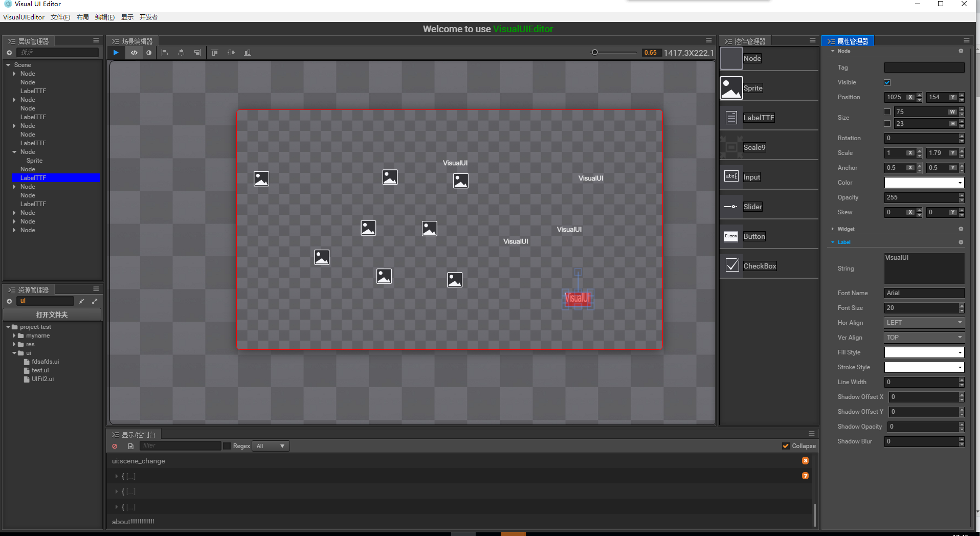Screen dimensions: 980x536
Task: Click the 打开文件夹 button
Action: coord(52,315)
